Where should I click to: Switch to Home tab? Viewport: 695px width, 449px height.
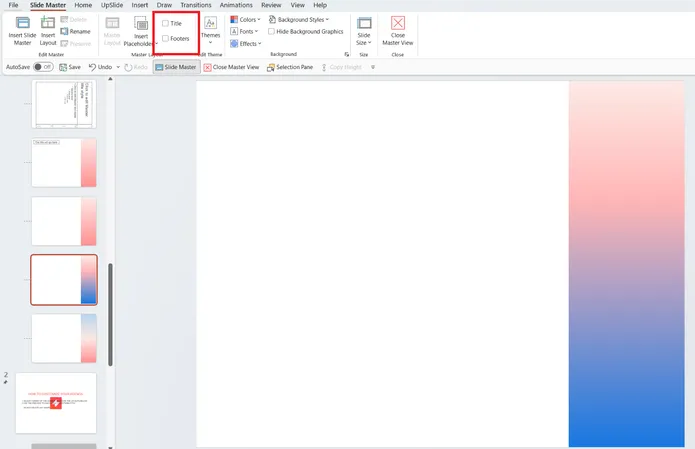[x=83, y=5]
